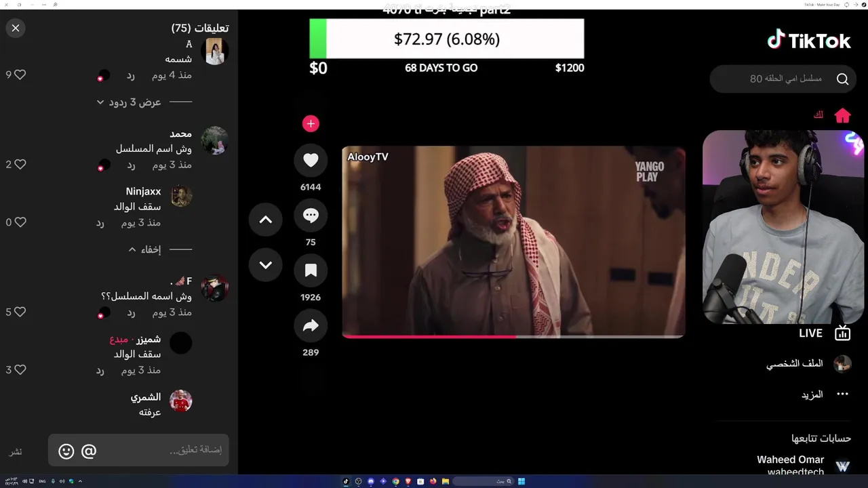
Task: Follow the creator with red plus
Action: 311,123
